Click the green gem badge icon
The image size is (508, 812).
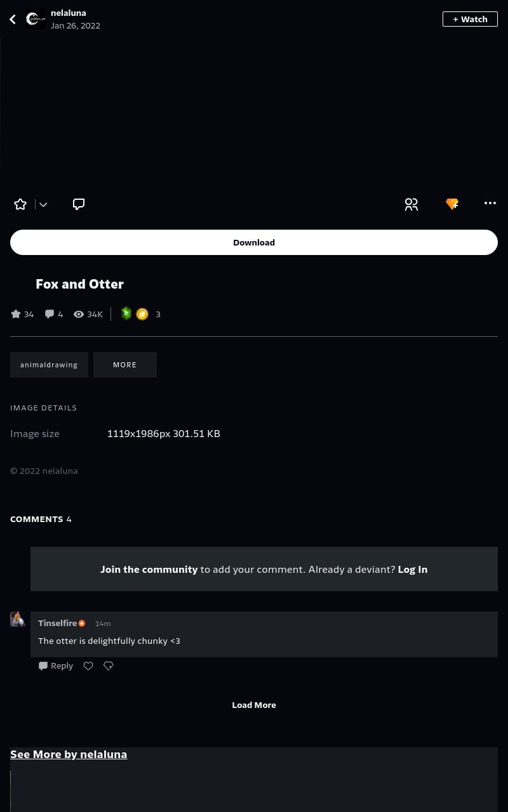126,313
